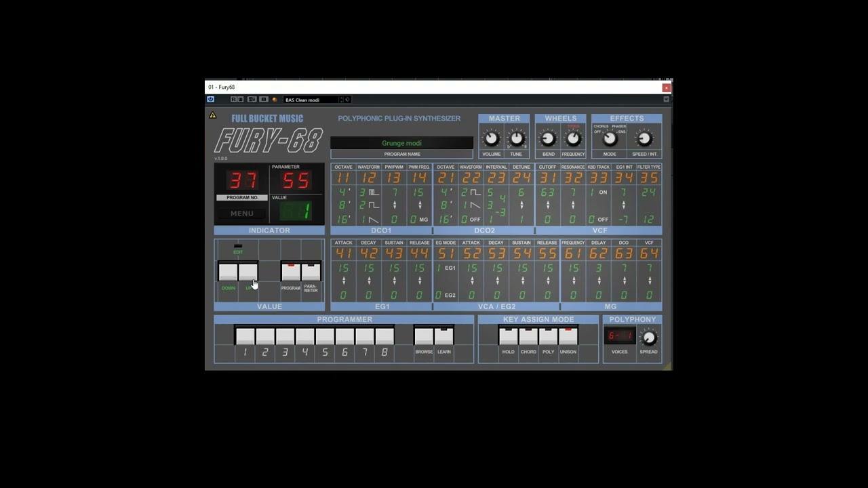Image resolution: width=868 pixels, height=488 pixels.
Task: Select DCO1 waveform parameter 12
Action: pos(368,178)
